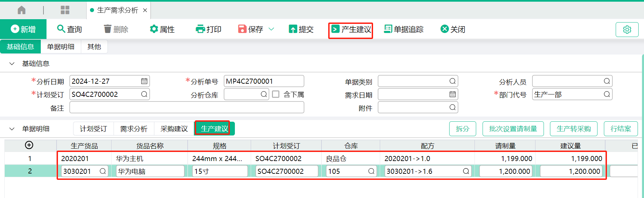Viewport: 644px width, 198px height.
Task: Click the 分析日期 date field
Action: (x=110, y=81)
